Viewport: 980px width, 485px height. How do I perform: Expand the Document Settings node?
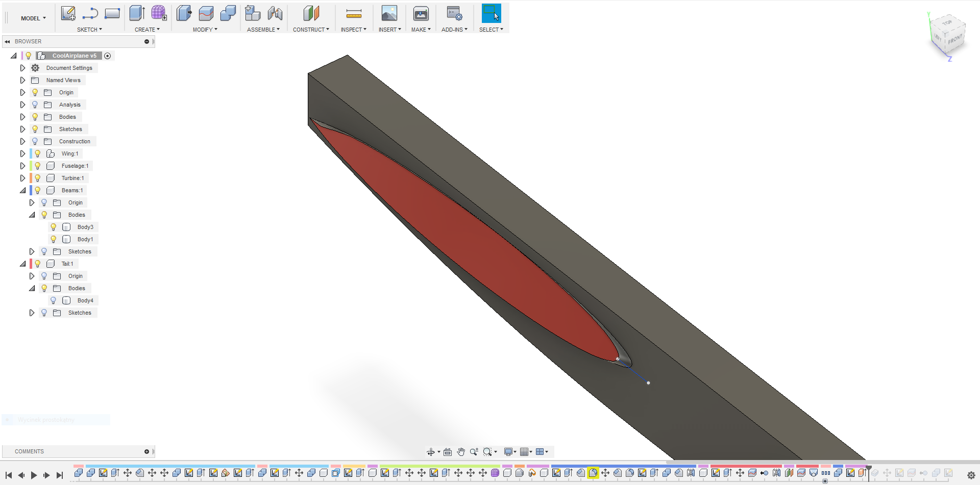(22, 68)
